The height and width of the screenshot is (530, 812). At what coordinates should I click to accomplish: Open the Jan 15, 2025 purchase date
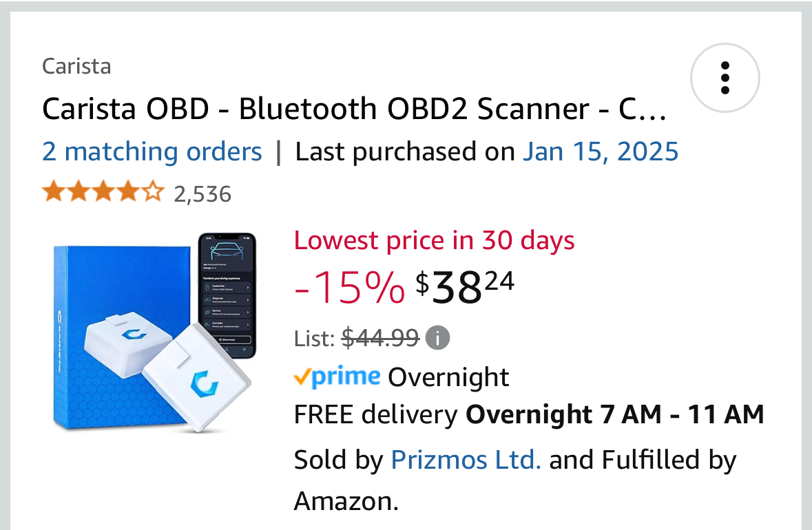601,151
